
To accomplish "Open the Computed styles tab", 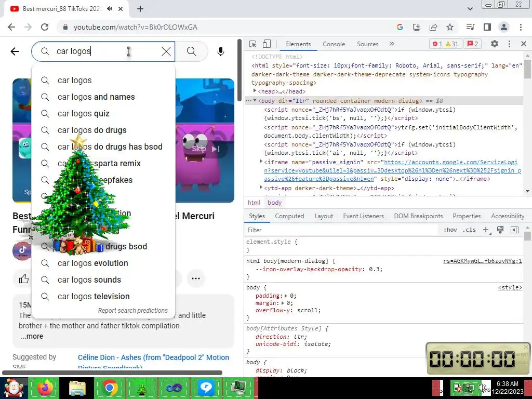I will point(289,216).
